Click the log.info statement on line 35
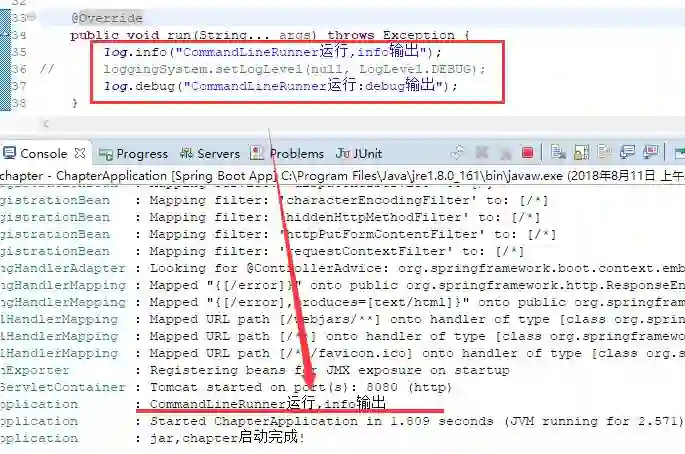 point(273,52)
